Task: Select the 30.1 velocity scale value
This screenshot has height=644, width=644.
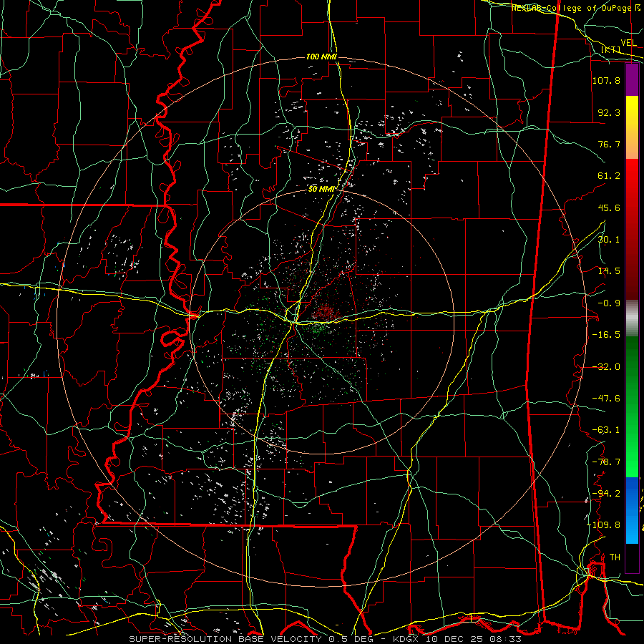Action: click(609, 240)
